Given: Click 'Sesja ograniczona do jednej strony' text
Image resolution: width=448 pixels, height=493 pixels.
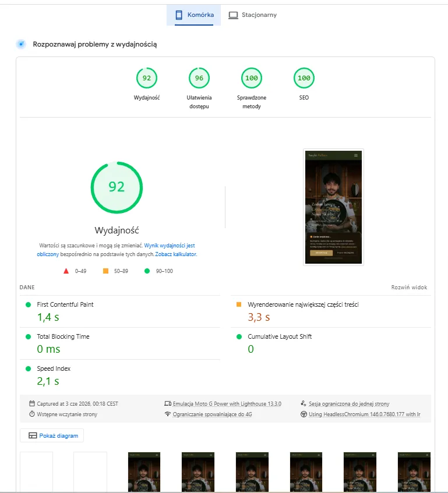Looking at the screenshot, I should point(349,404).
